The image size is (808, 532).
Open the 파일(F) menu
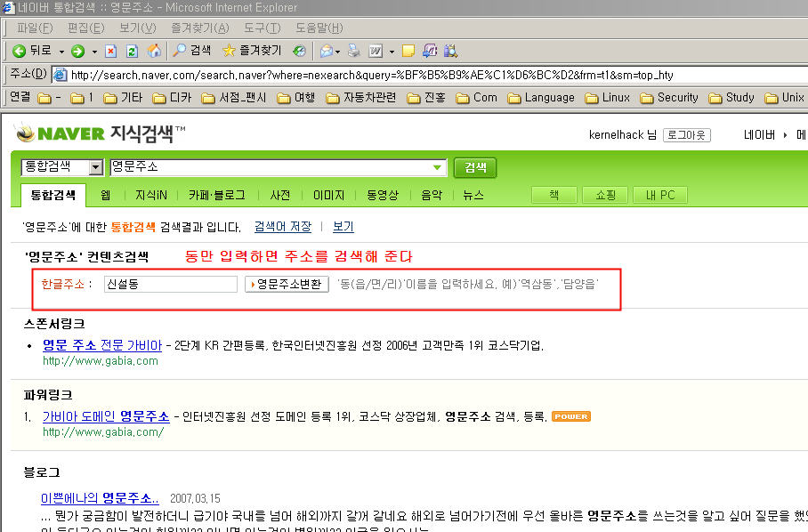35,28
